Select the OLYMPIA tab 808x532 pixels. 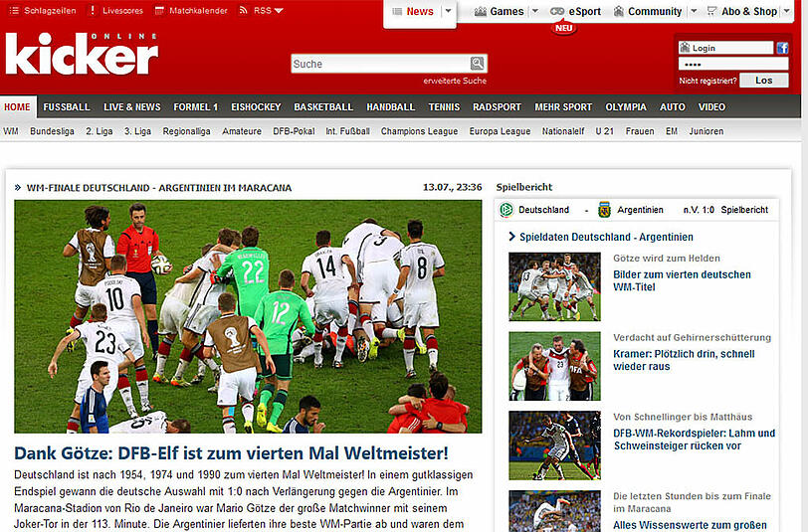626,107
